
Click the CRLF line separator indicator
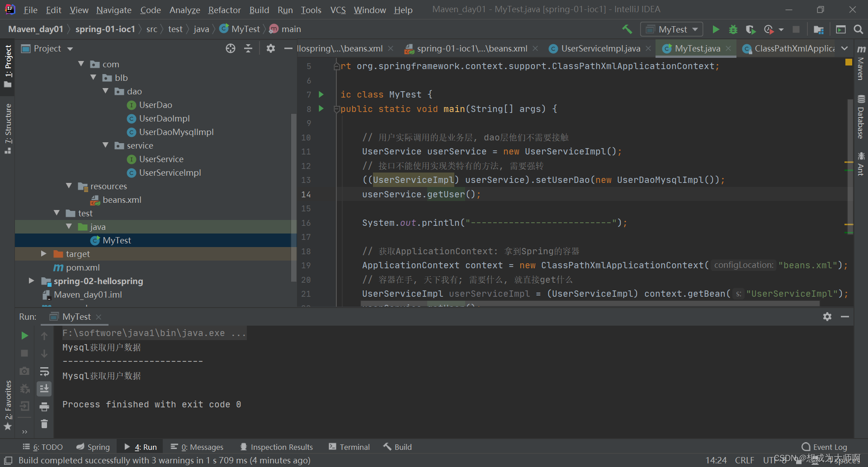pos(744,460)
